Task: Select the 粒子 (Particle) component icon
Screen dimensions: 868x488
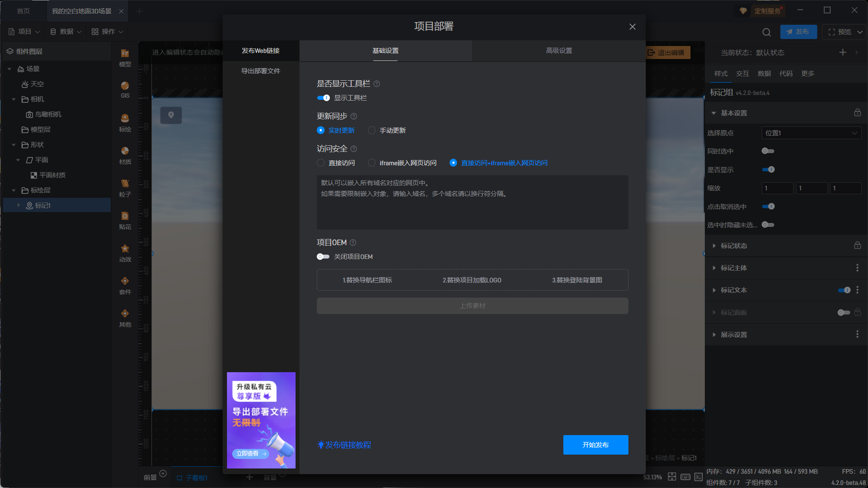Action: [x=125, y=187]
